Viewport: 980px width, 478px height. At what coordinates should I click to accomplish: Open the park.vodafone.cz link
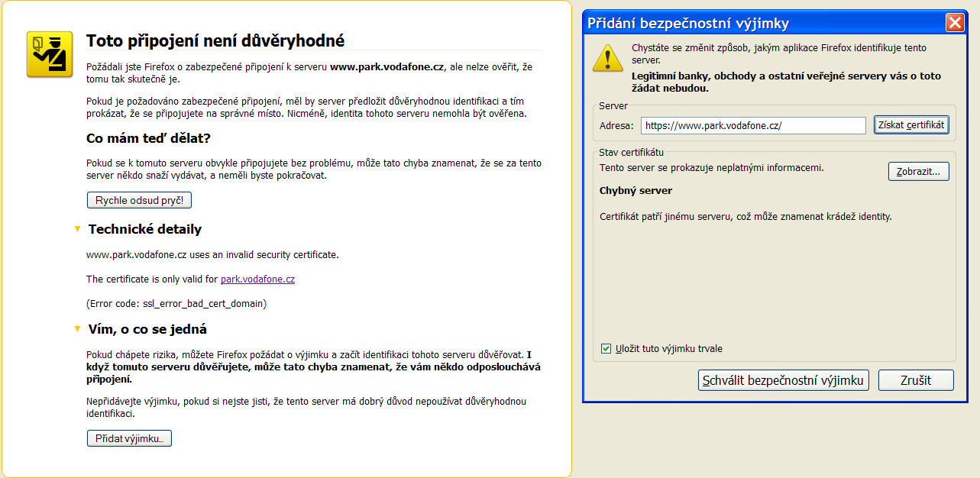pos(257,279)
